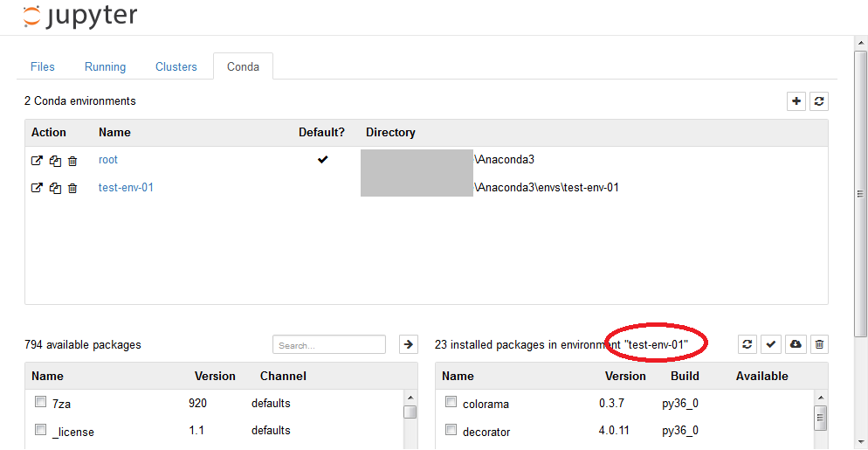Switch to the Running tab
The image size is (868, 450).
pos(105,66)
